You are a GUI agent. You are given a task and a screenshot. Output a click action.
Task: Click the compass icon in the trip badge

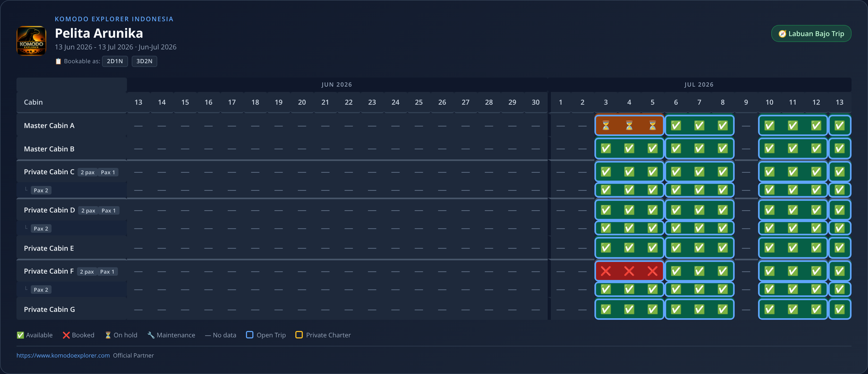click(782, 34)
